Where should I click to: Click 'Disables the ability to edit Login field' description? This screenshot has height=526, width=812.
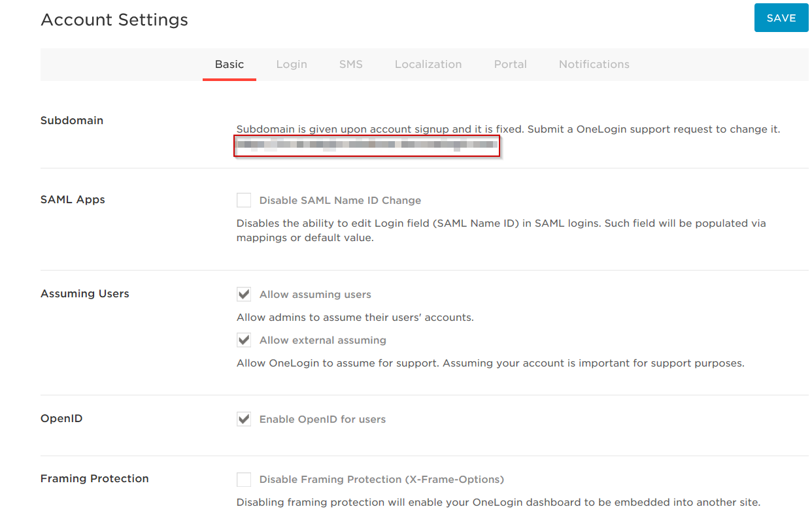[x=501, y=231]
